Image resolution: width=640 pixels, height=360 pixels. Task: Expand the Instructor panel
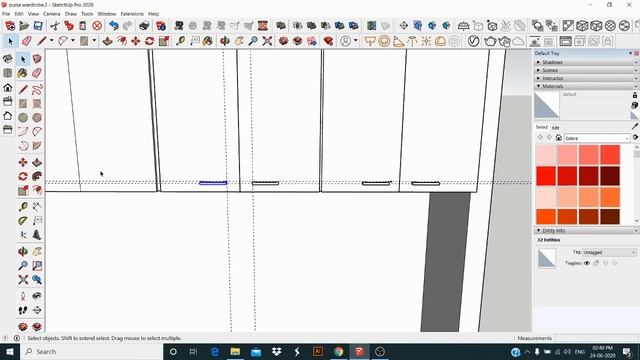[586, 78]
